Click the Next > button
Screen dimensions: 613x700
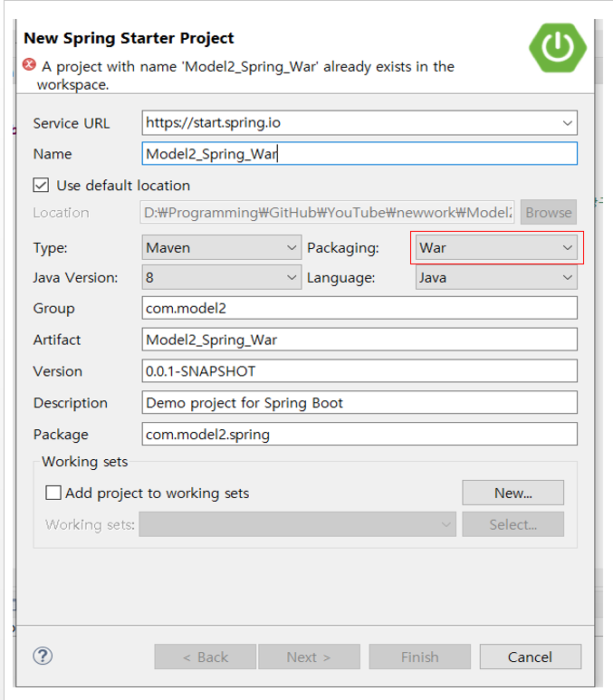[309, 657]
